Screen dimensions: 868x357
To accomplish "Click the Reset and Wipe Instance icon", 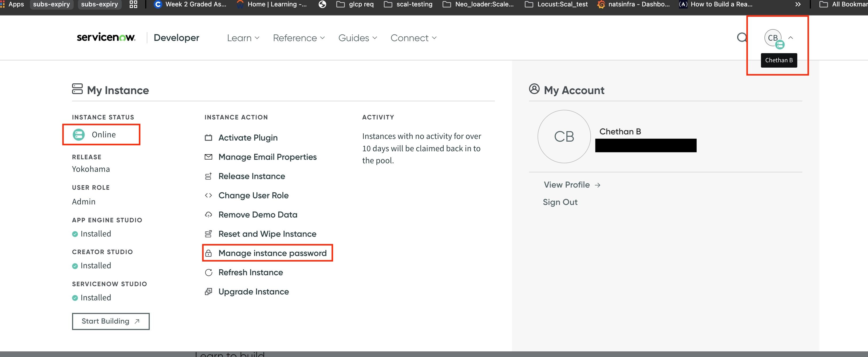I will (x=208, y=234).
